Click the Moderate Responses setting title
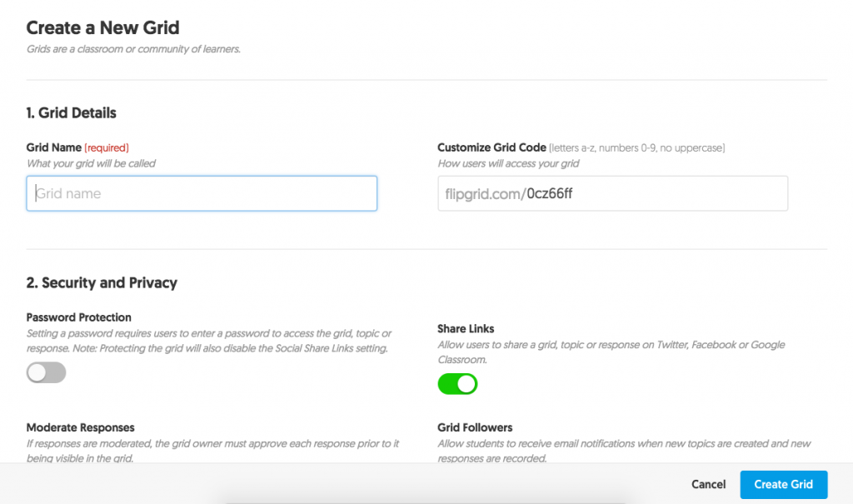The height and width of the screenshot is (504, 853). tap(81, 427)
